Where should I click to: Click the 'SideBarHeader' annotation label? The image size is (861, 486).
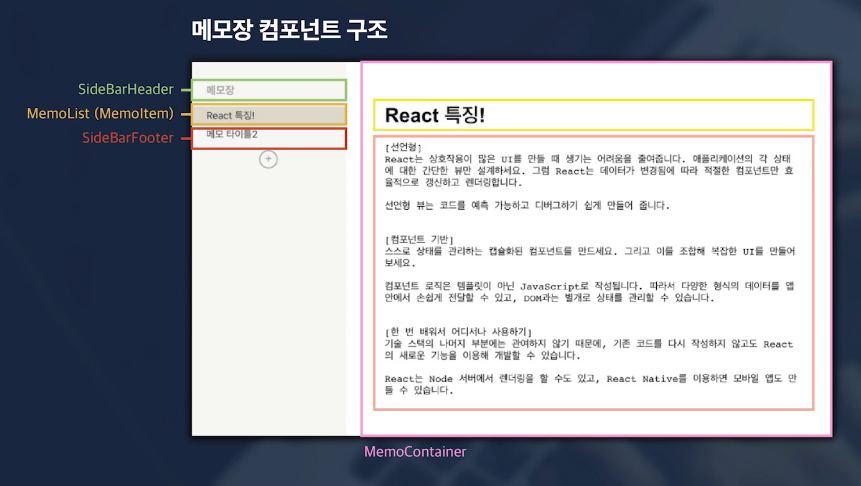pyautogui.click(x=126, y=89)
